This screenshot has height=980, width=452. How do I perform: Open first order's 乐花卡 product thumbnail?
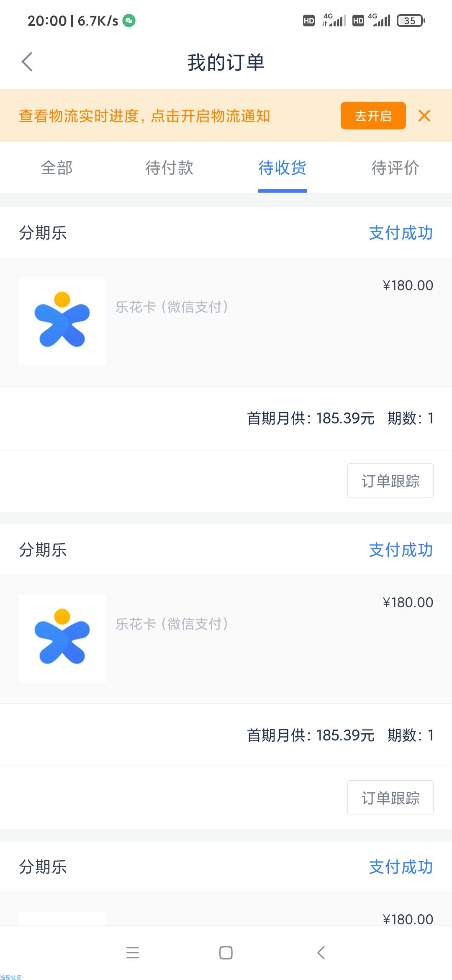(62, 321)
